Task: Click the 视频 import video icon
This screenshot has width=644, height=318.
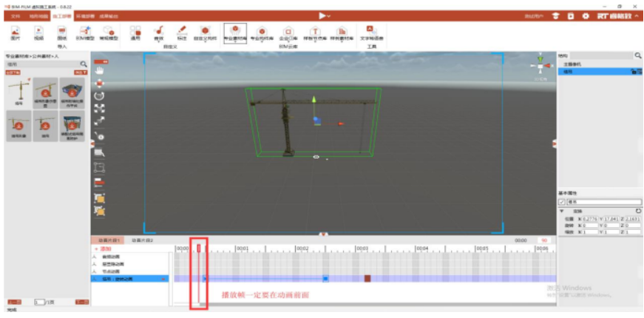Action: click(x=38, y=33)
